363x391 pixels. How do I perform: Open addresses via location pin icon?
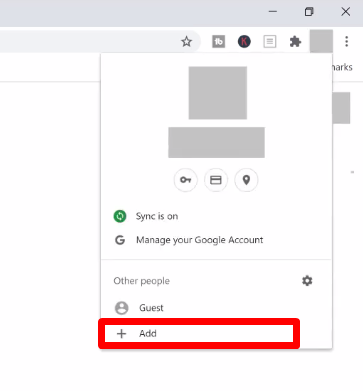click(246, 180)
